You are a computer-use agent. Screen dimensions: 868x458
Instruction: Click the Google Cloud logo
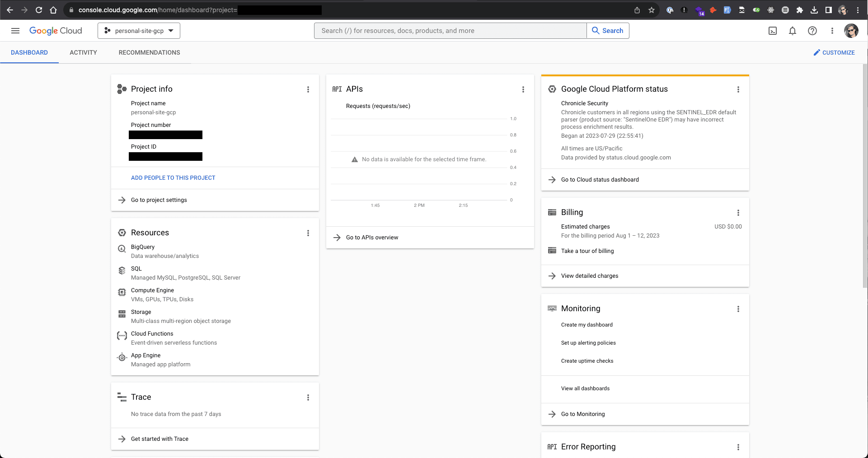(56, 31)
